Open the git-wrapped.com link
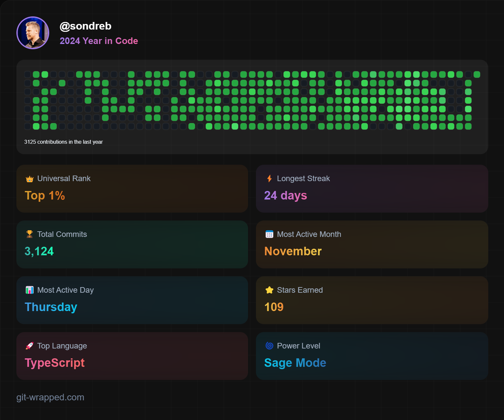The width and height of the screenshot is (504, 420). (x=50, y=397)
